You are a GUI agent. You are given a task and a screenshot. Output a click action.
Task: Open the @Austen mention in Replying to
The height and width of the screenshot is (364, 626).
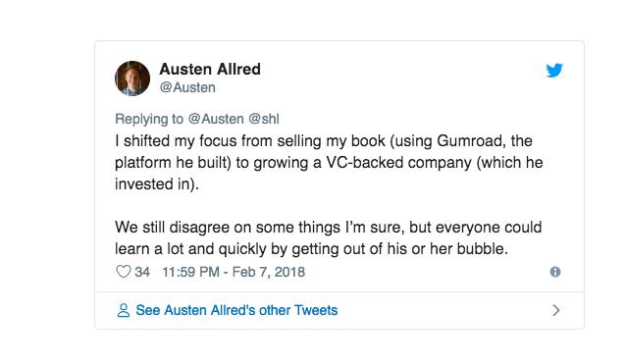tap(216, 119)
